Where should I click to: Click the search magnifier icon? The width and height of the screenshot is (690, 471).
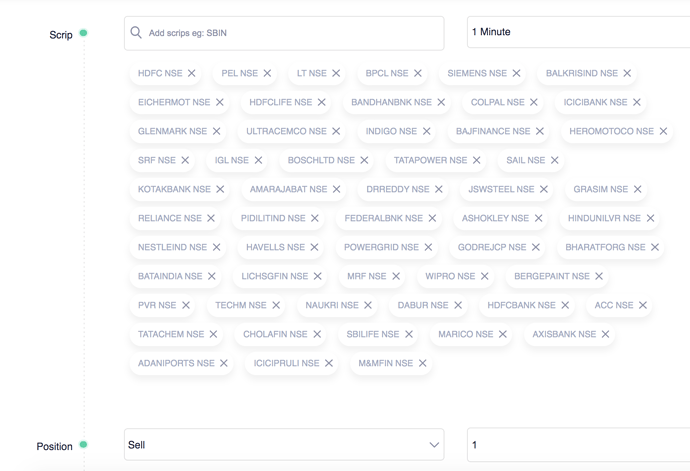click(x=136, y=33)
